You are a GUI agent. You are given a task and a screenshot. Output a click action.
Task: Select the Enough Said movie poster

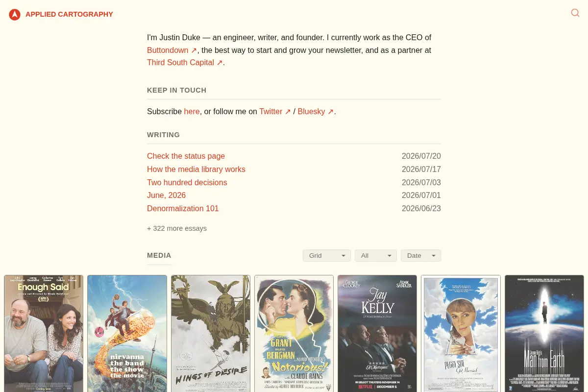pos(44,333)
